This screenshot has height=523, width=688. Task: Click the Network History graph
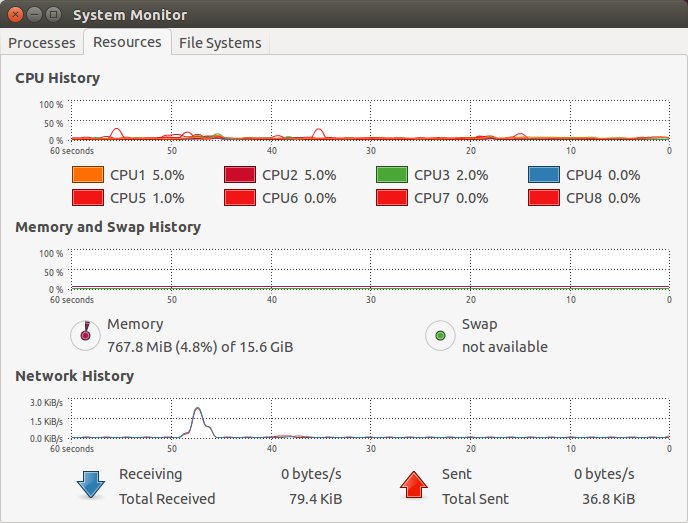tap(368, 418)
